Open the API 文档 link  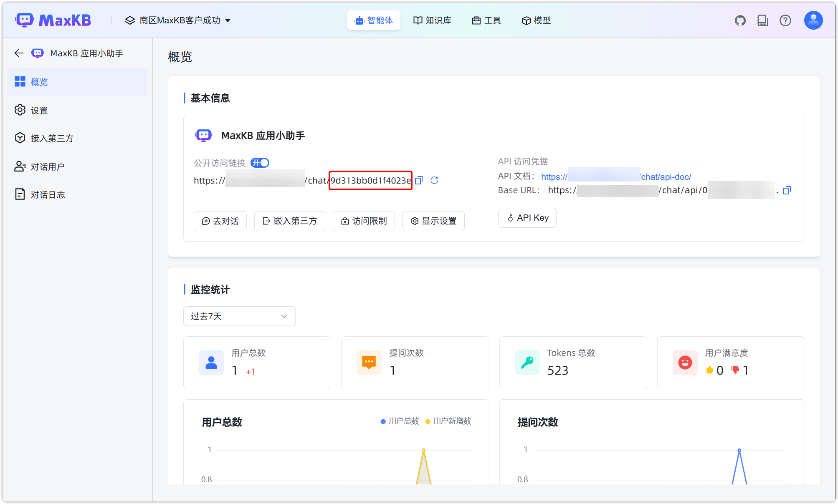[x=616, y=176]
